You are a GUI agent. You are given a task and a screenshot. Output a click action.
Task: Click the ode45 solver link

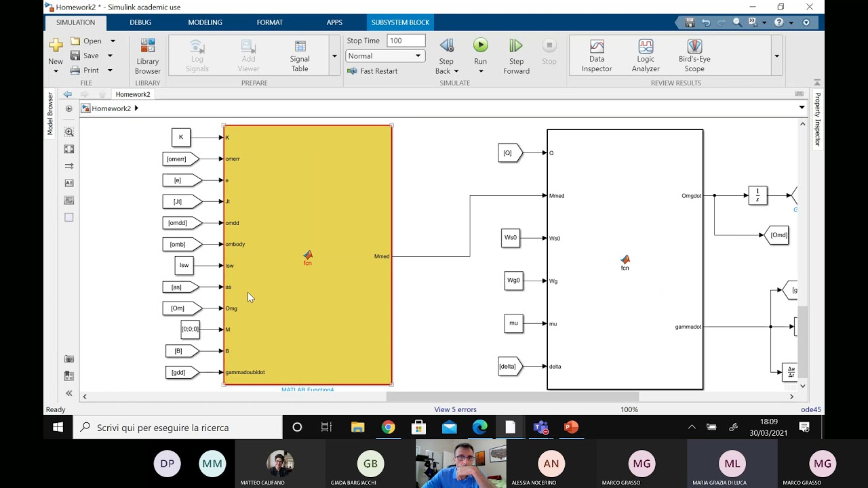coord(810,409)
